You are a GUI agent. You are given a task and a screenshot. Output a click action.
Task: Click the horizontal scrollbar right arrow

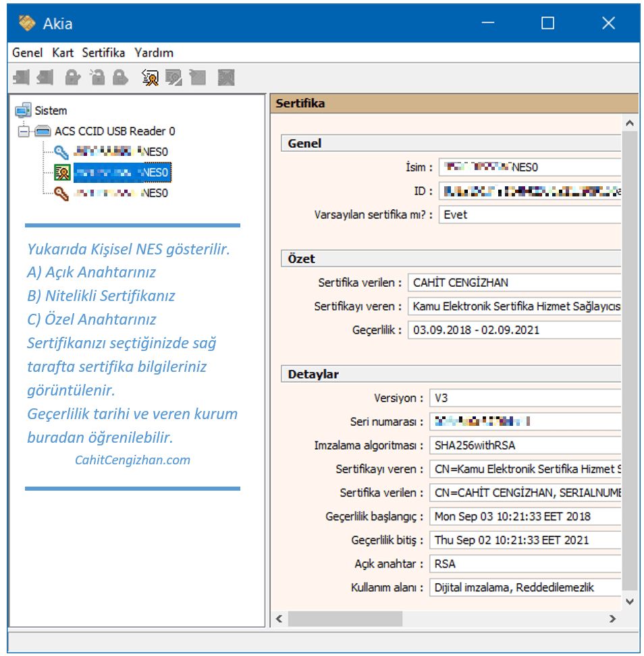click(x=612, y=618)
